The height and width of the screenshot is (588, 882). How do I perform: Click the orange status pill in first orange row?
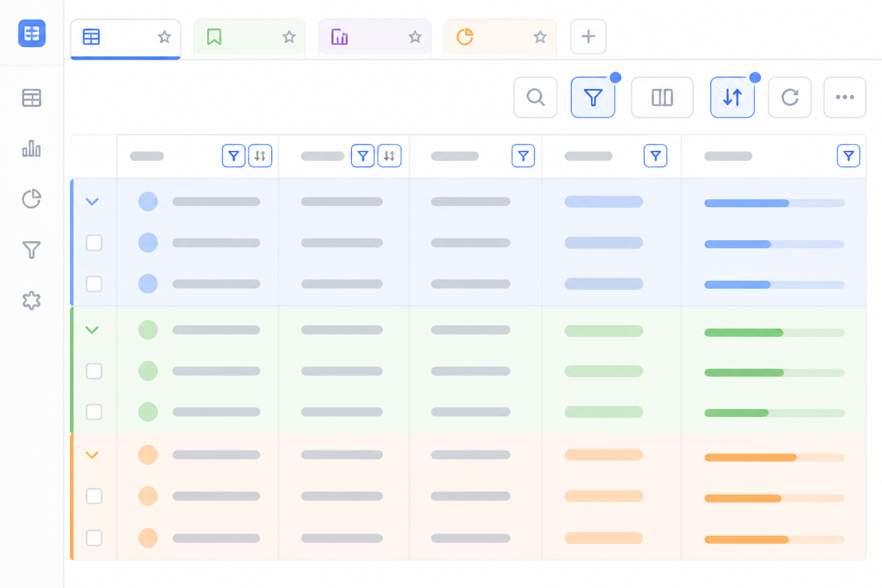(604, 455)
